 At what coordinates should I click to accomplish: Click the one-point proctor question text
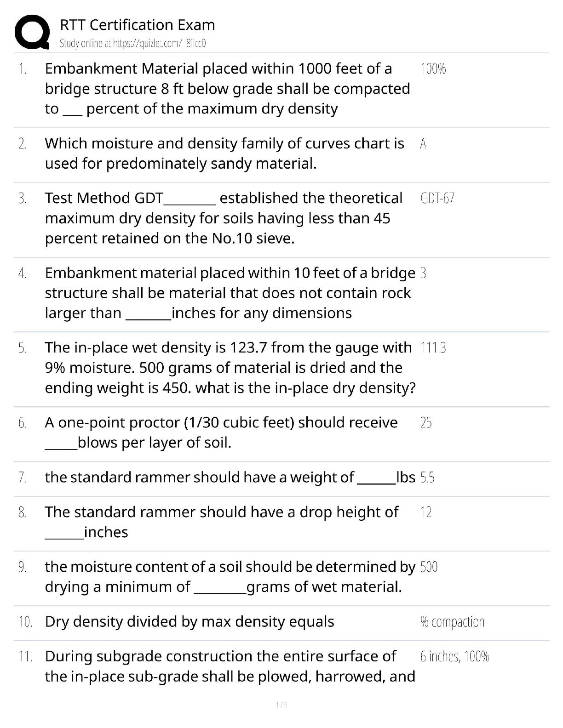click(x=221, y=432)
